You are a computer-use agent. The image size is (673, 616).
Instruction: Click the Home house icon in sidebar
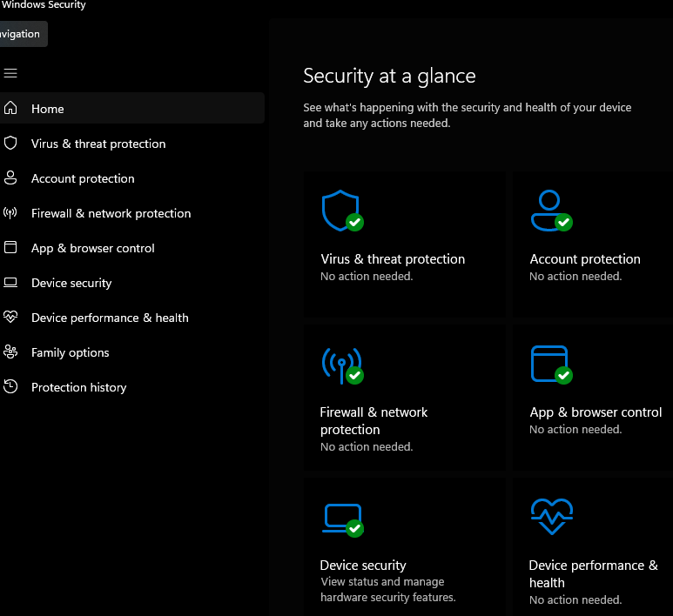[10, 108]
